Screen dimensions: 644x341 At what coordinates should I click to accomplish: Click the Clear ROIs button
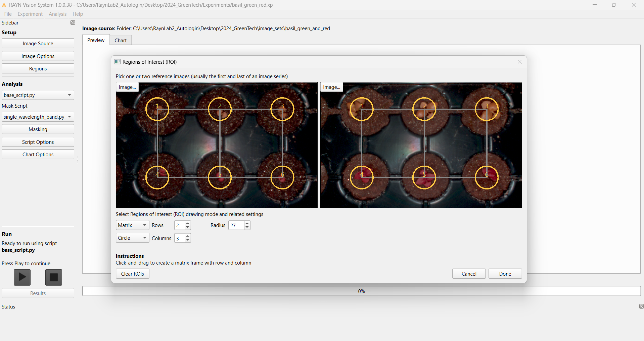click(132, 274)
